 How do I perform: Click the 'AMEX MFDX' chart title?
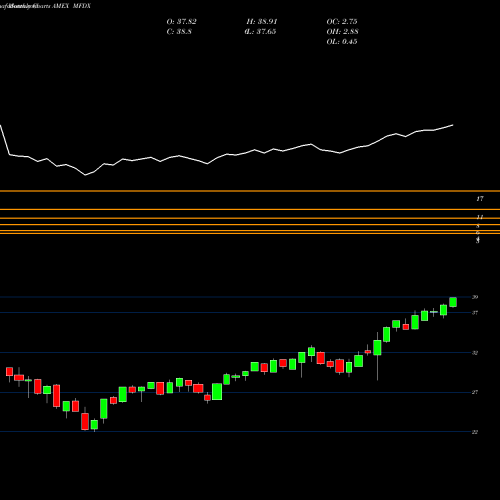pos(71,6)
